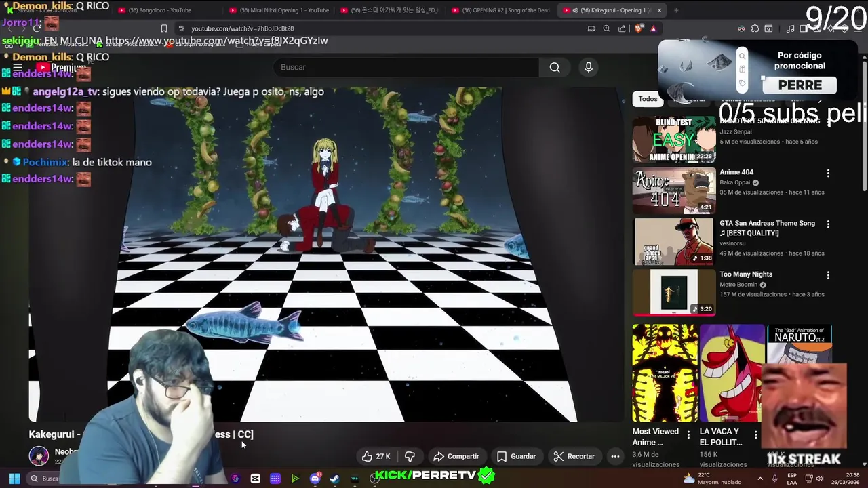Visit the Baka Oppai channel link
868x488 pixels.
[734, 182]
